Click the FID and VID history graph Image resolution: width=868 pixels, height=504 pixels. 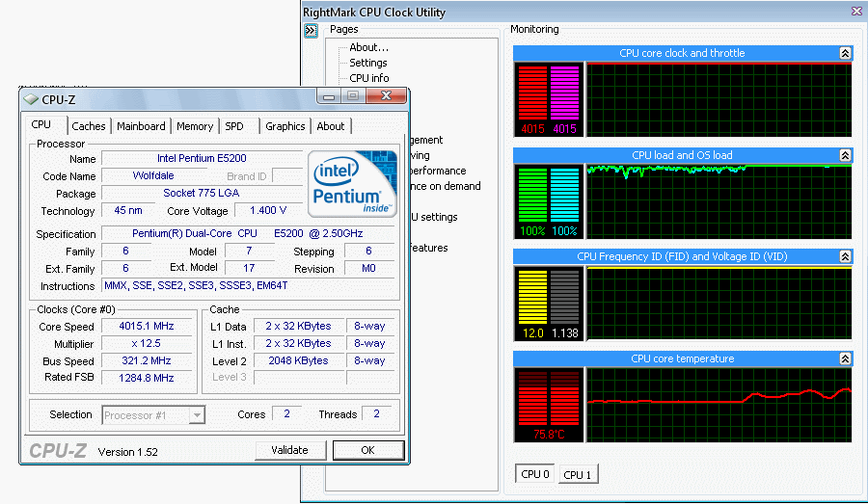(x=719, y=304)
